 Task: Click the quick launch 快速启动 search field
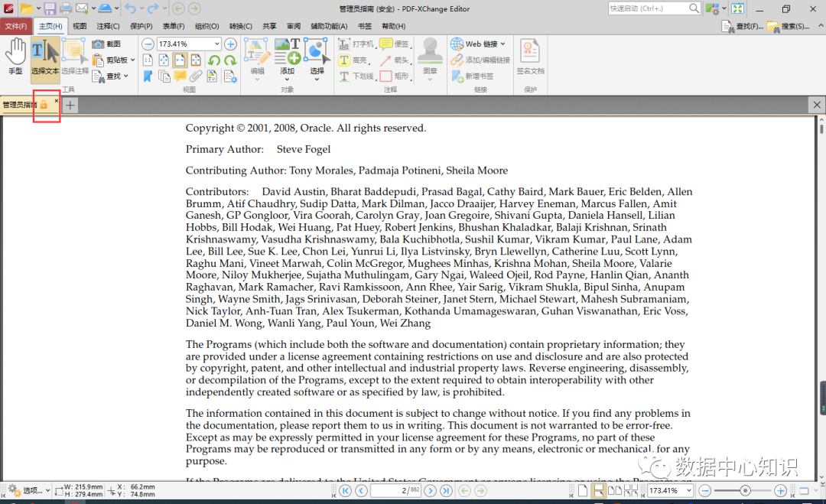pos(654,8)
